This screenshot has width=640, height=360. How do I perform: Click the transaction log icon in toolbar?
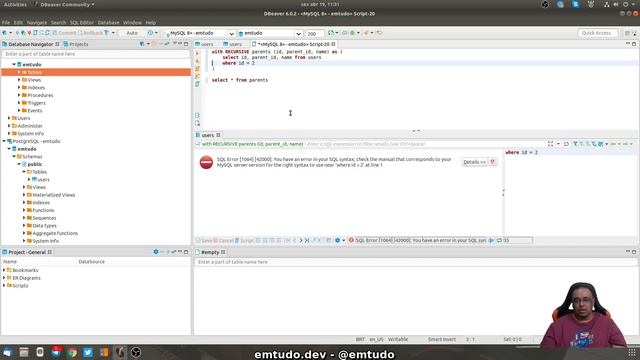pyautogui.click(x=151, y=33)
